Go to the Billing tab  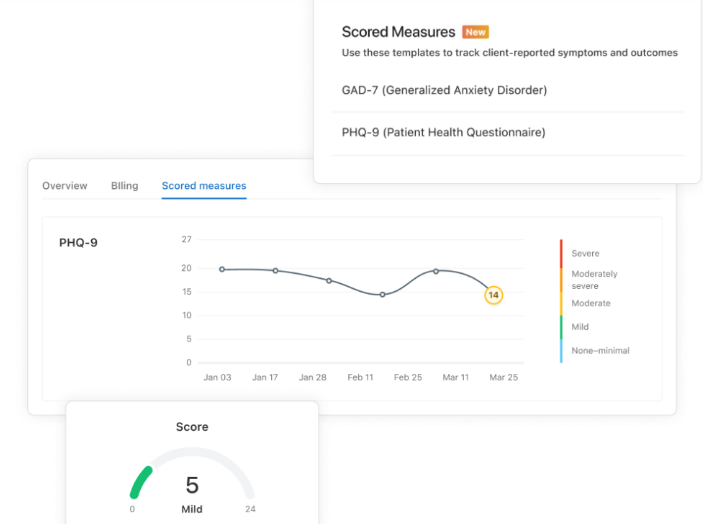tap(125, 186)
